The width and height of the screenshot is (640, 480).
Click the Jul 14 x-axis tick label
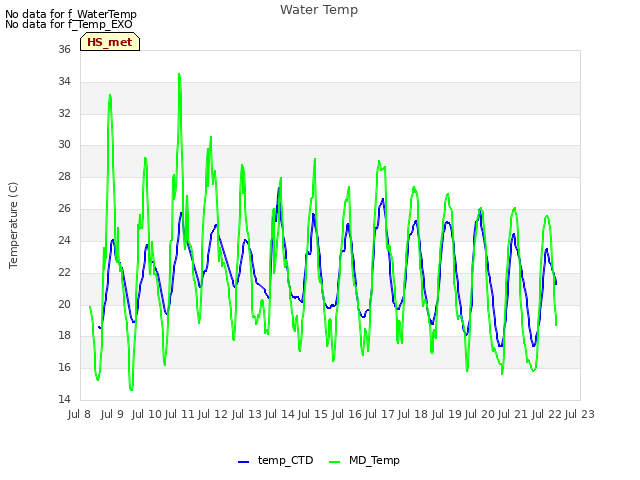[x=280, y=414]
